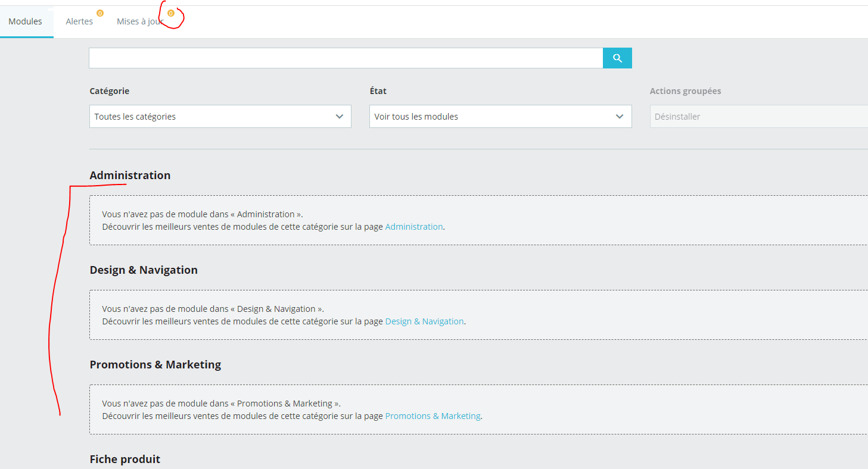Select the Fiche produit heading
This screenshot has height=469, width=868.
125,459
